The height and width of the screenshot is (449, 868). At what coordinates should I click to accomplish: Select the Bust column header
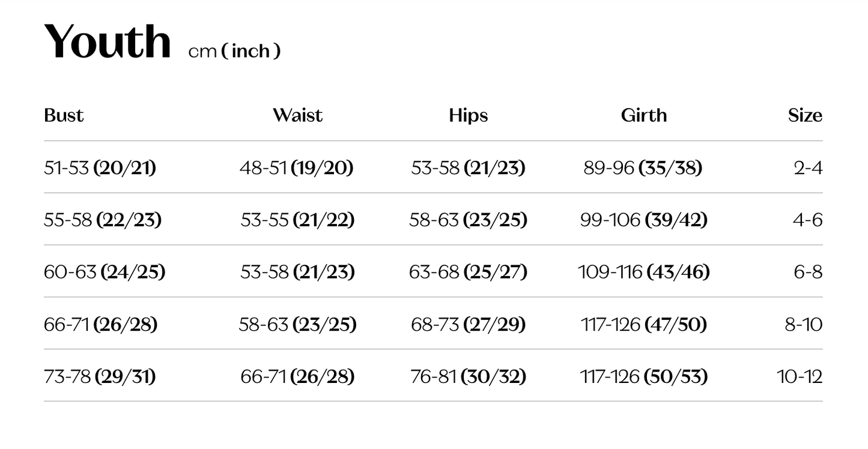pos(64,115)
